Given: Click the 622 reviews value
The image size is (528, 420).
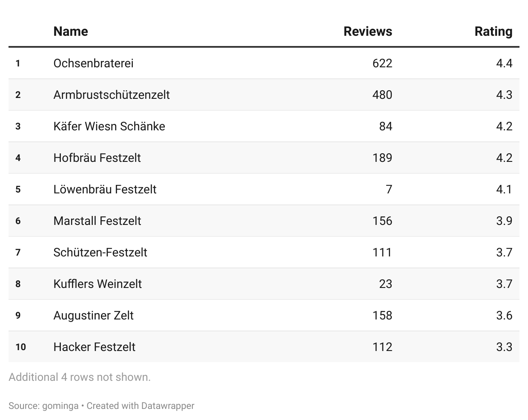Looking at the screenshot, I should pos(382,63).
